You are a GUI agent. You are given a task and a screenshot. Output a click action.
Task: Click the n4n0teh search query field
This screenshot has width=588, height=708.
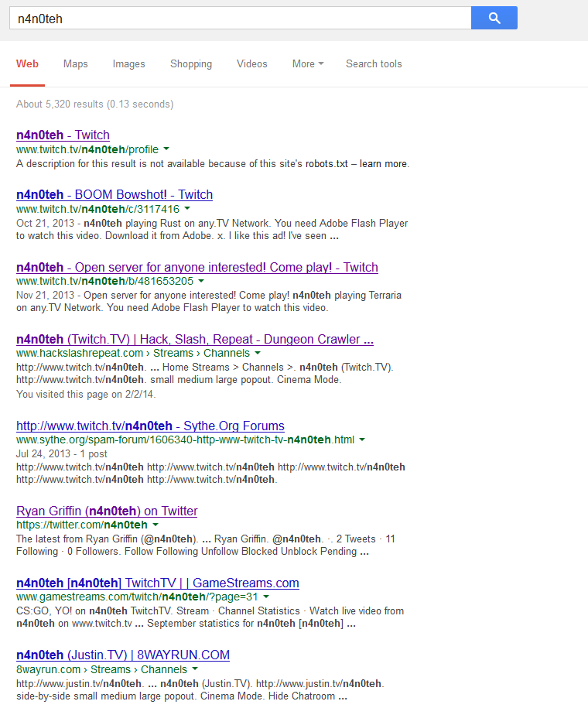click(x=241, y=18)
